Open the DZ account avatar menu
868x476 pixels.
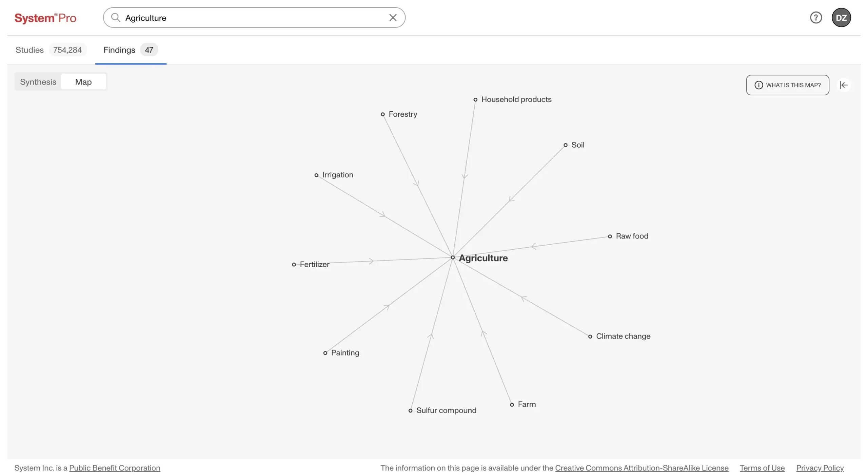pyautogui.click(x=842, y=17)
